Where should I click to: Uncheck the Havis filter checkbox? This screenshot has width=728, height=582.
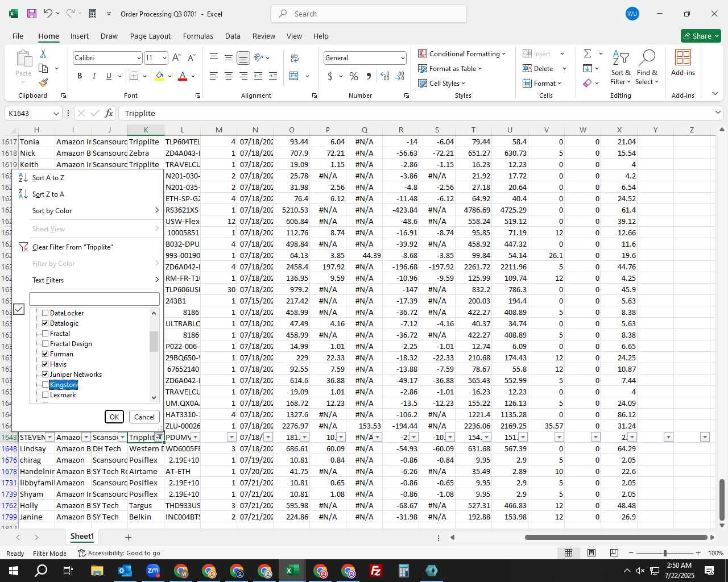45,364
